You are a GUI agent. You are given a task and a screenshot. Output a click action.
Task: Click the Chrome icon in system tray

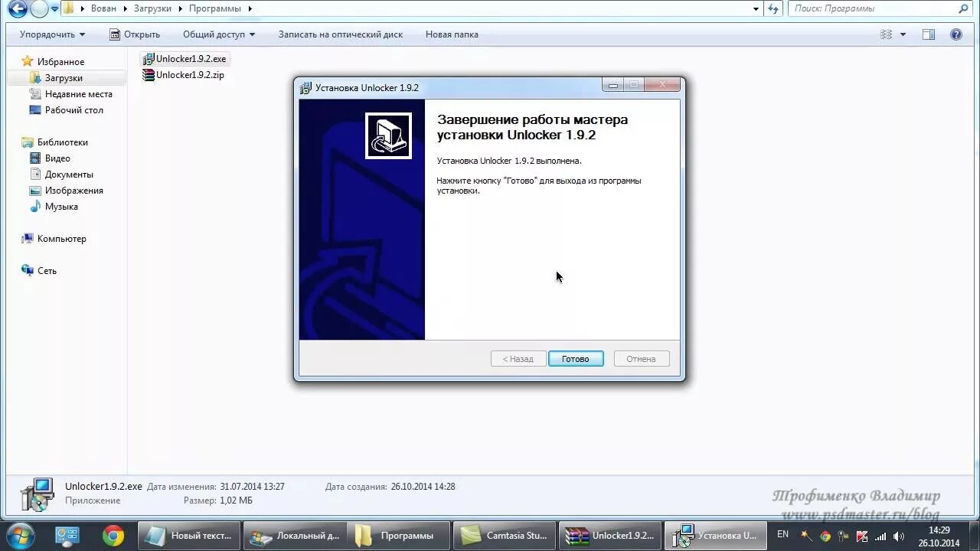(x=825, y=536)
